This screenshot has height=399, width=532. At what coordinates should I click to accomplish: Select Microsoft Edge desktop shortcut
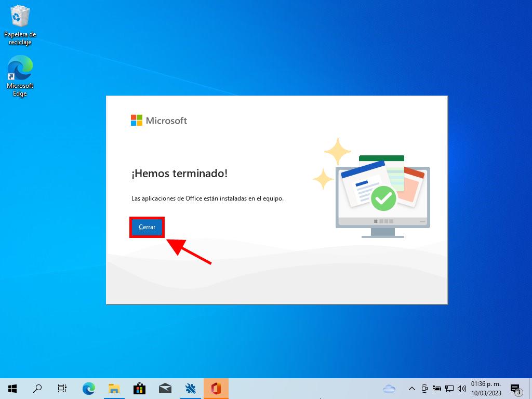[x=20, y=76]
